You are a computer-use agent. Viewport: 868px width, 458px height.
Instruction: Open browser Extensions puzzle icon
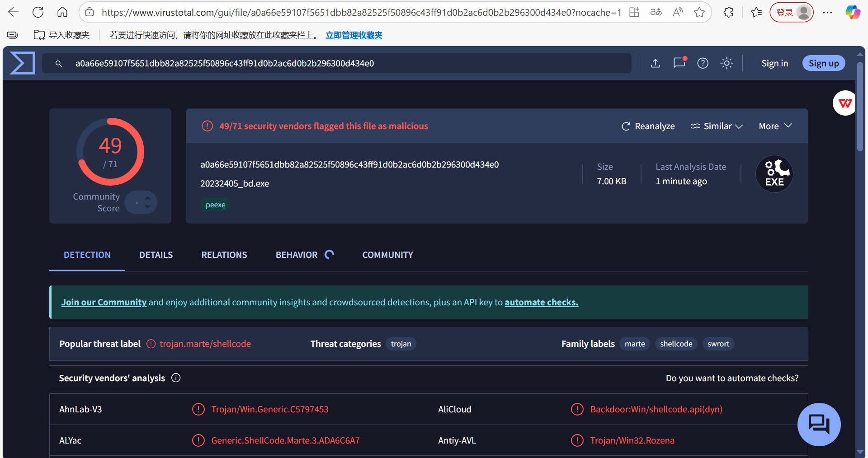728,12
